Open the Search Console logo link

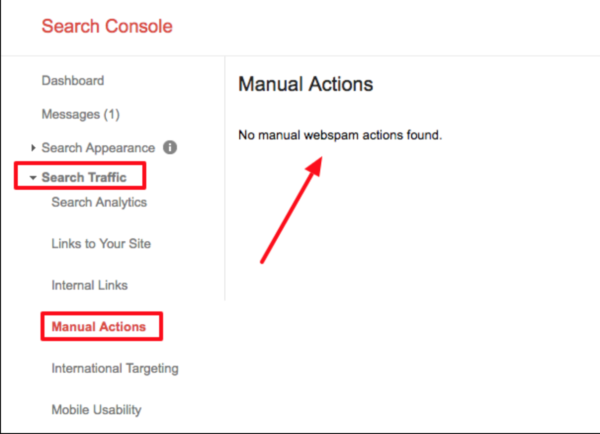coord(107,26)
